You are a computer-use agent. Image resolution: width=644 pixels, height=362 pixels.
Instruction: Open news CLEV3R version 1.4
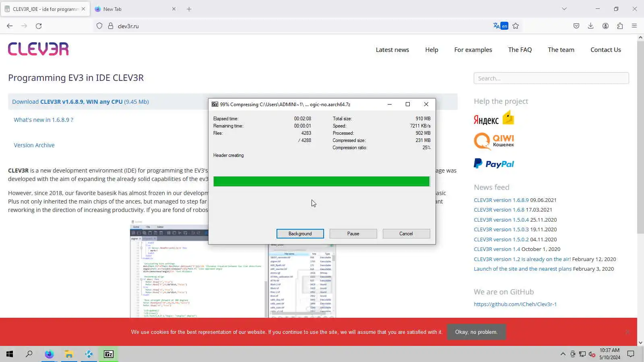point(497,249)
